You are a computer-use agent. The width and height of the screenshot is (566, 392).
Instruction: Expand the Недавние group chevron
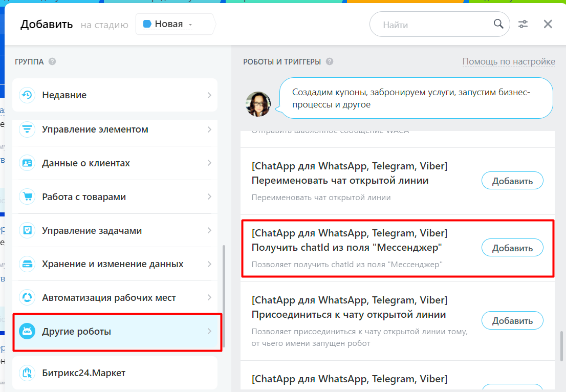pos(209,95)
